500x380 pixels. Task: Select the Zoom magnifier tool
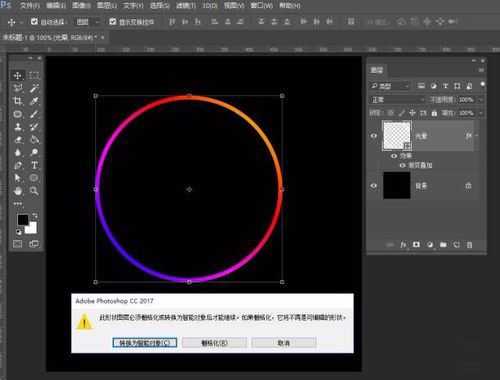tap(34, 191)
